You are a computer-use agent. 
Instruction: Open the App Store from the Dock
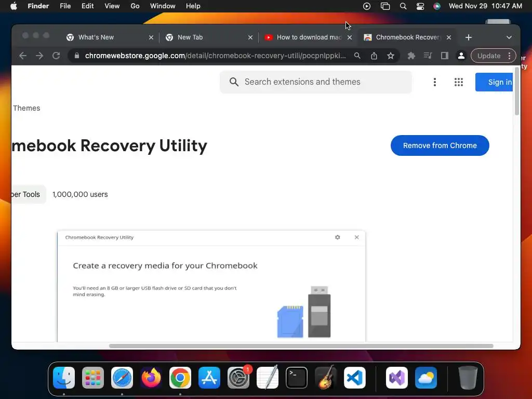pos(209,378)
